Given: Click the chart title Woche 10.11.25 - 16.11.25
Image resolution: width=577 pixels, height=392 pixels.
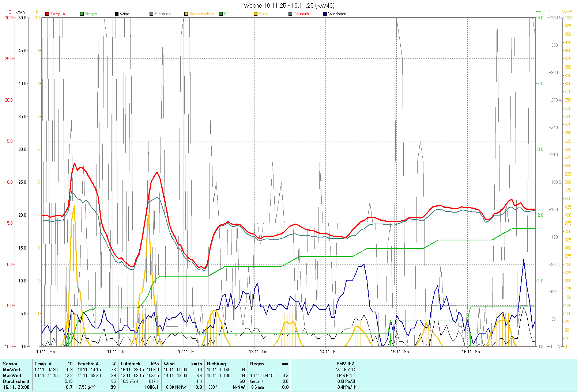Looking at the screenshot, I should [x=289, y=5].
